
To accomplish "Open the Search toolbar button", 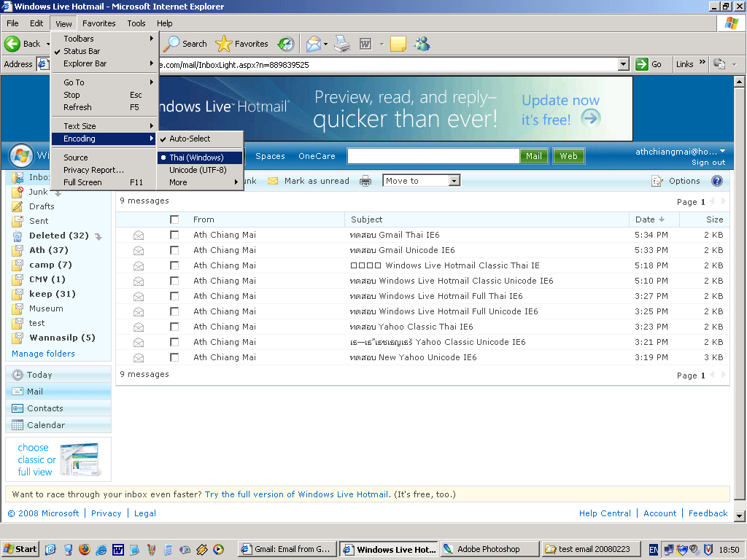I will 186,44.
